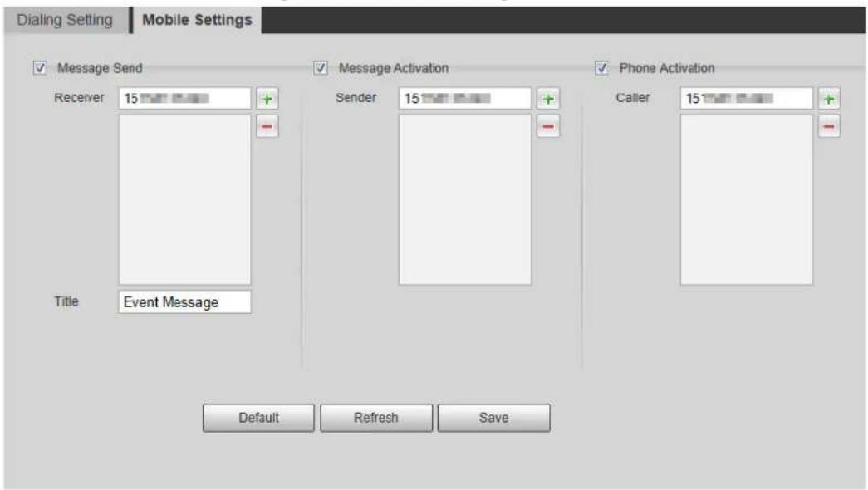This screenshot has height=490, width=868.
Task: Add caller number with green plus icon
Action: [x=829, y=99]
